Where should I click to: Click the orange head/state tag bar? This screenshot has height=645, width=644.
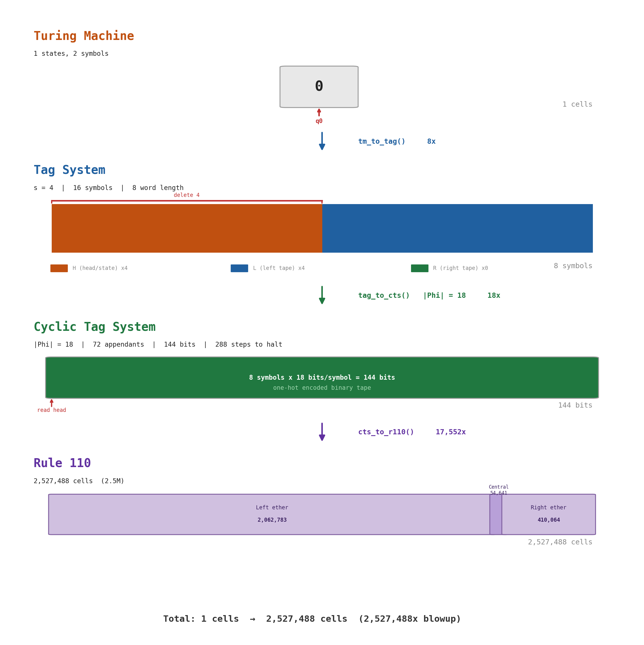[x=187, y=228]
